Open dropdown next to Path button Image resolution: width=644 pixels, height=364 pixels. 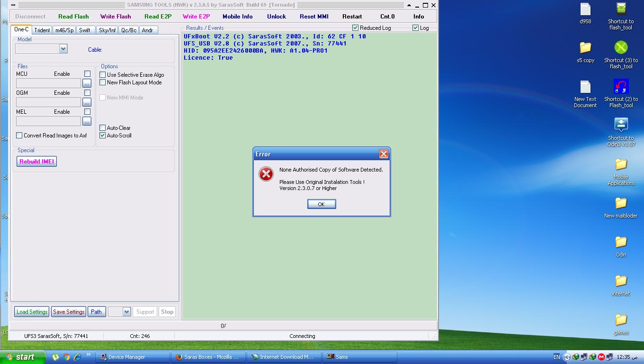pos(126,312)
